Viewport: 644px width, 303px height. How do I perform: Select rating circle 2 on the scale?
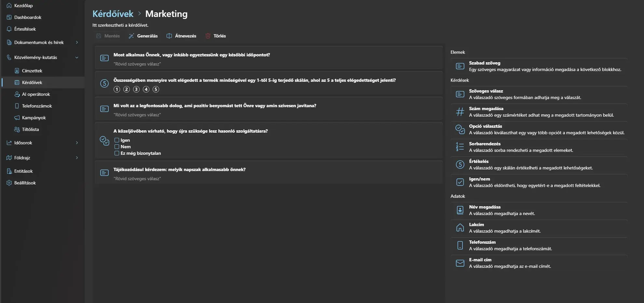(x=127, y=89)
